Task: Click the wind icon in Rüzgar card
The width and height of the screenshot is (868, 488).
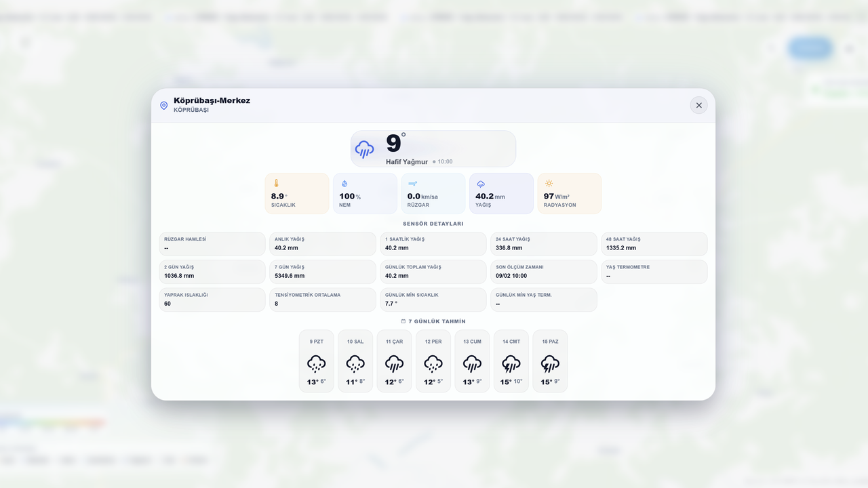Action: pos(412,184)
